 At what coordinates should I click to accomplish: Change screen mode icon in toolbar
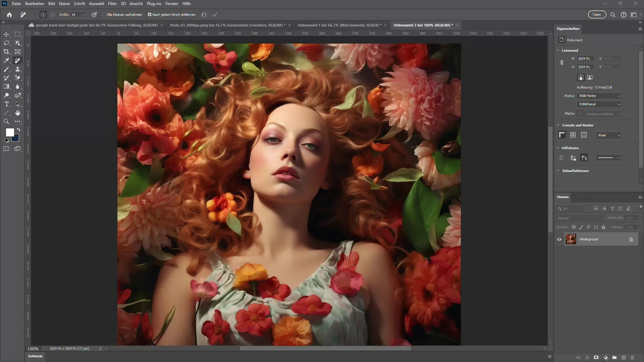pos(17,149)
